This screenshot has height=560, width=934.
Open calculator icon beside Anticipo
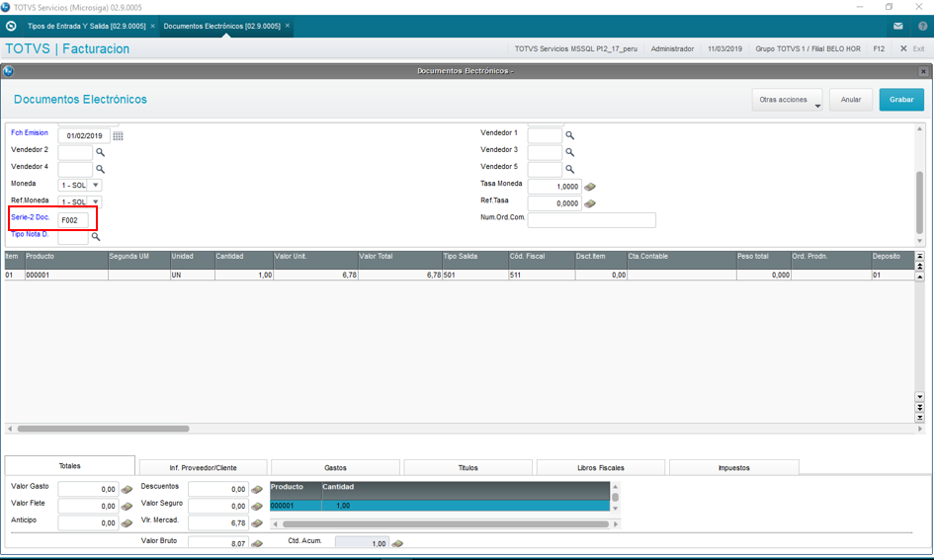pyautogui.click(x=127, y=523)
